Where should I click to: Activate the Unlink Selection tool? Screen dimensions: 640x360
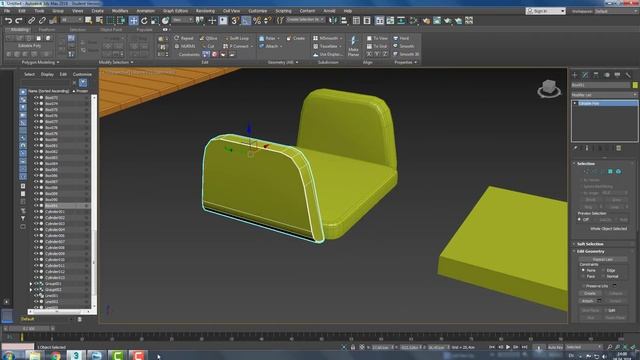click(x=42, y=20)
